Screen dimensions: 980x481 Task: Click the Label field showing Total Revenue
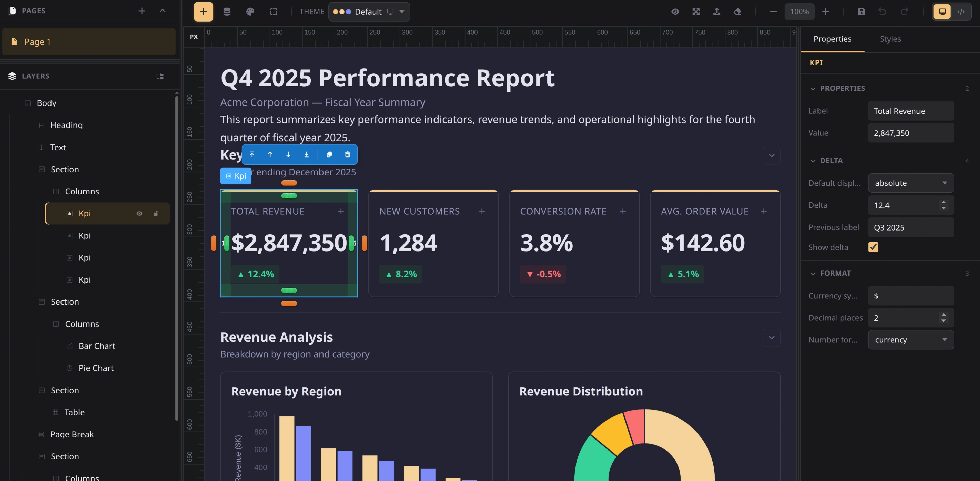click(911, 111)
